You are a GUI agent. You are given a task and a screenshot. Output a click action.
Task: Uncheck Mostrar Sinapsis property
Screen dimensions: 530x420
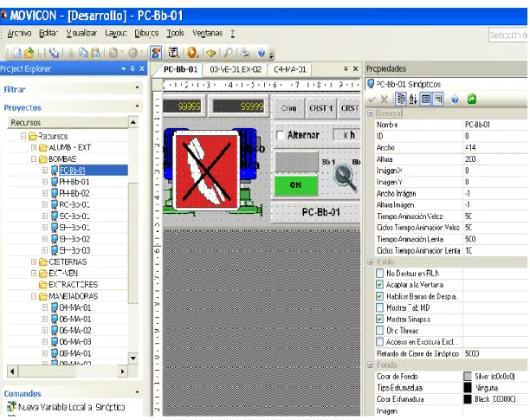point(380,320)
